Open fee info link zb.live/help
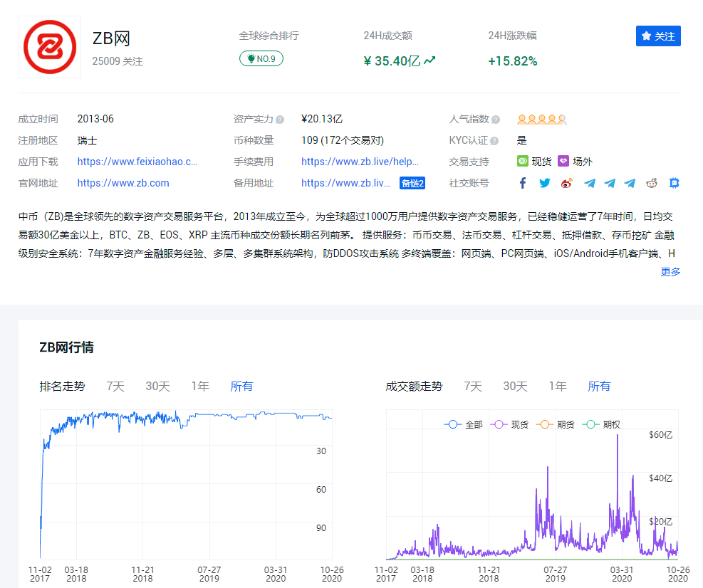This screenshot has width=703, height=588. point(360,162)
